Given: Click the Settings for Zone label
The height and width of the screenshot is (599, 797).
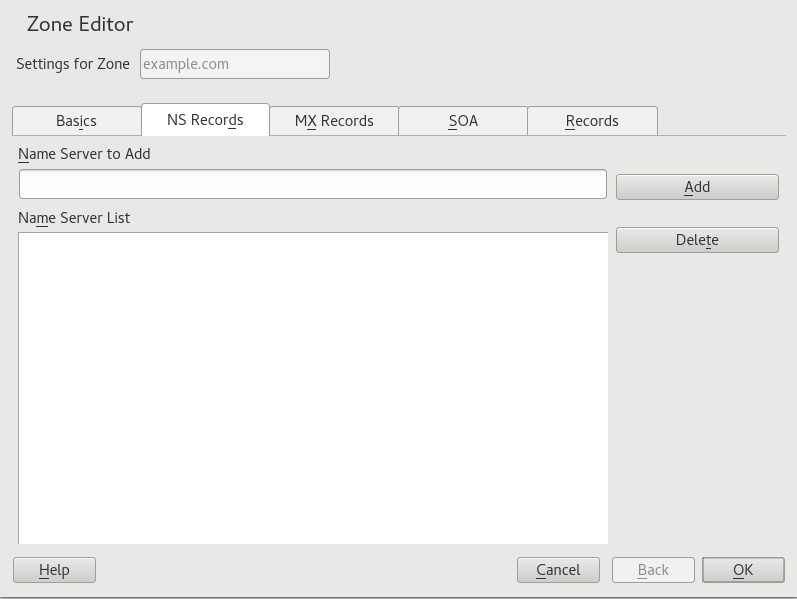Looking at the screenshot, I should [x=73, y=64].
